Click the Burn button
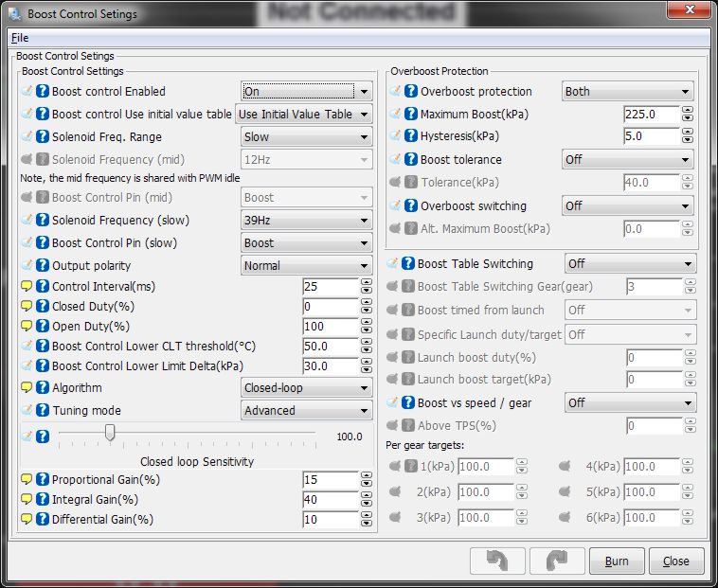The image size is (718, 588). (617, 561)
